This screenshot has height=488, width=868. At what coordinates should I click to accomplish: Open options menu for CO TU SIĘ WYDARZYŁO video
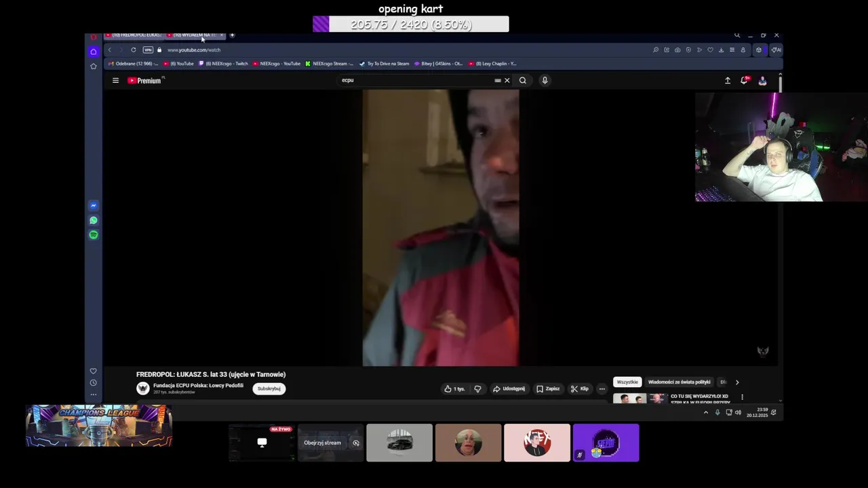742,397
